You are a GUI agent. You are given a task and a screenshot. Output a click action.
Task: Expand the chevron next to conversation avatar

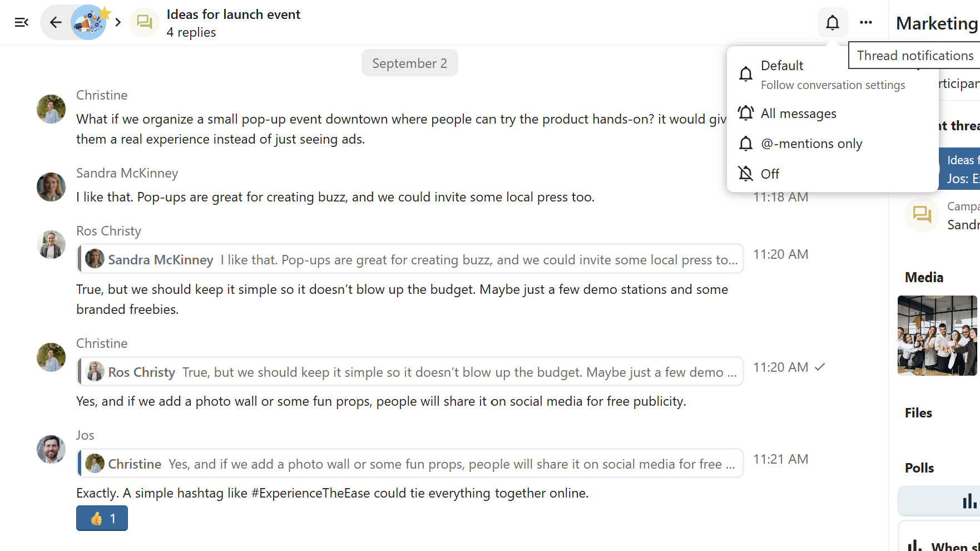(x=118, y=22)
